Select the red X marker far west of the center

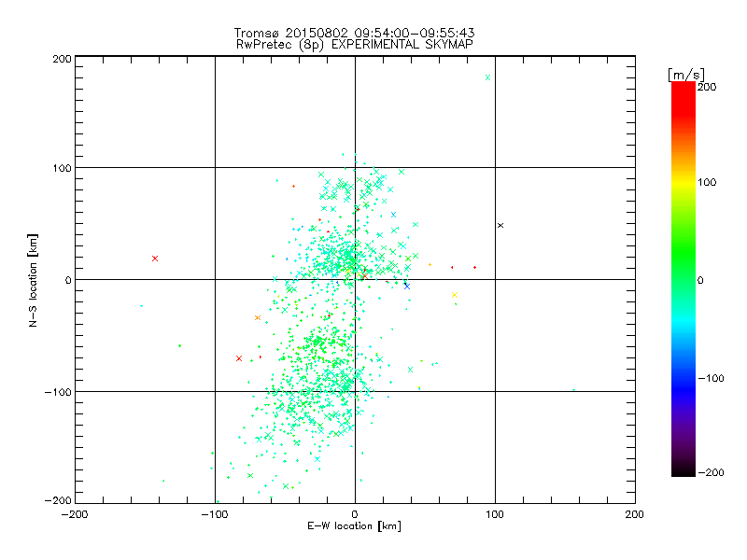(x=155, y=259)
